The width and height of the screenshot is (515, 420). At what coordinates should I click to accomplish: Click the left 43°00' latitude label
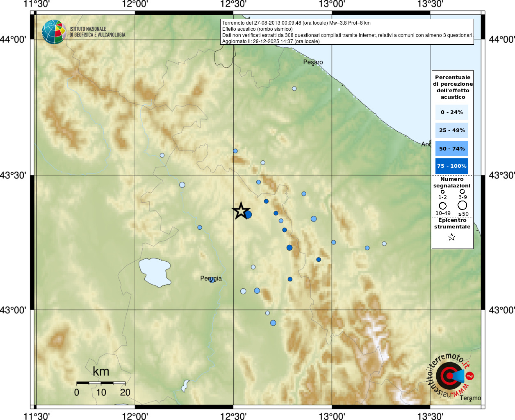click(x=13, y=310)
